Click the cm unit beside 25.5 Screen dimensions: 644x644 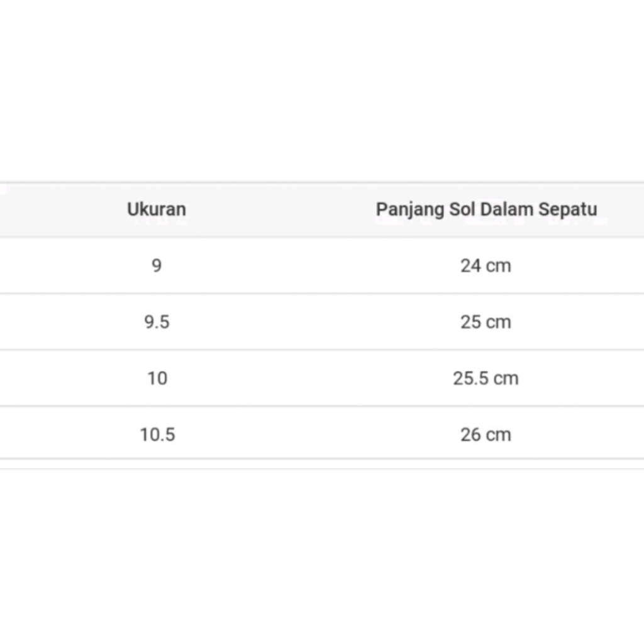pos(506,379)
